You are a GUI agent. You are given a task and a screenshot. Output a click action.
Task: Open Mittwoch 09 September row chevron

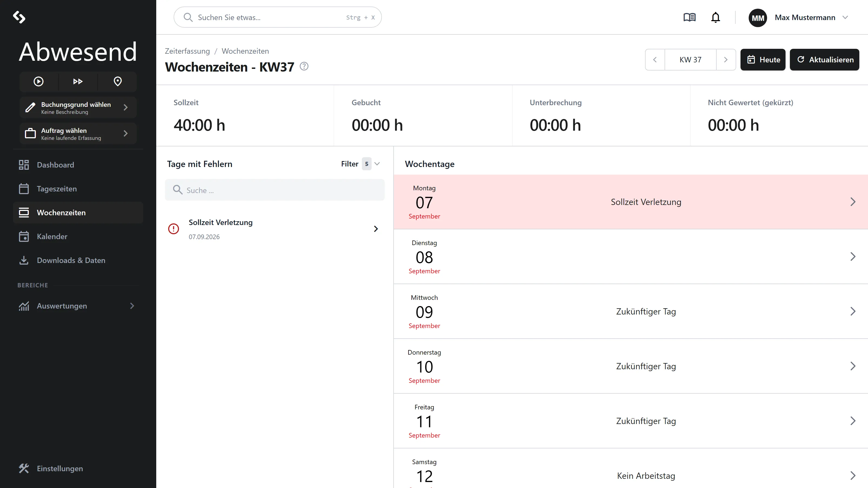853,312
